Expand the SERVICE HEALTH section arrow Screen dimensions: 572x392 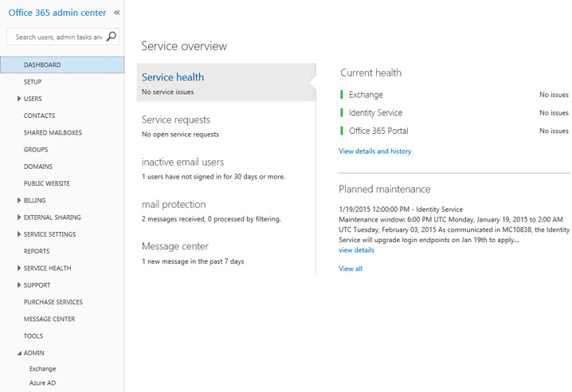(x=19, y=268)
